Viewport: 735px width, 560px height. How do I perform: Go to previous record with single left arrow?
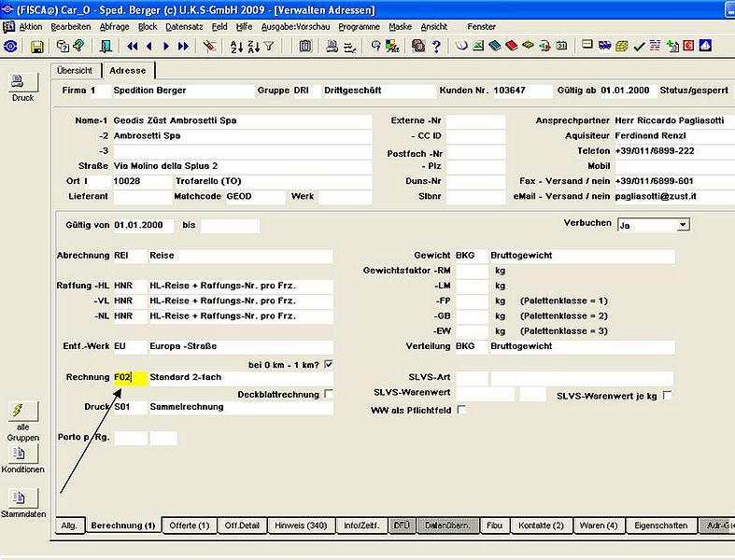[149, 46]
